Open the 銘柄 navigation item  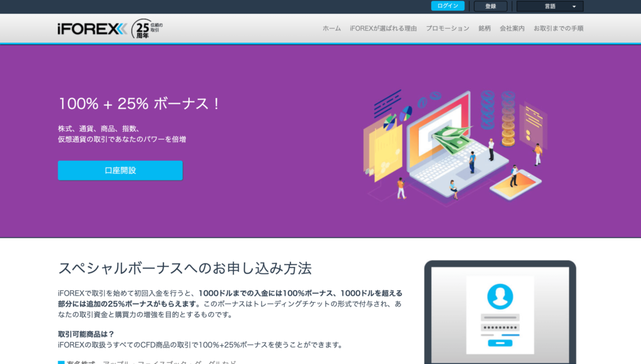coord(485,28)
